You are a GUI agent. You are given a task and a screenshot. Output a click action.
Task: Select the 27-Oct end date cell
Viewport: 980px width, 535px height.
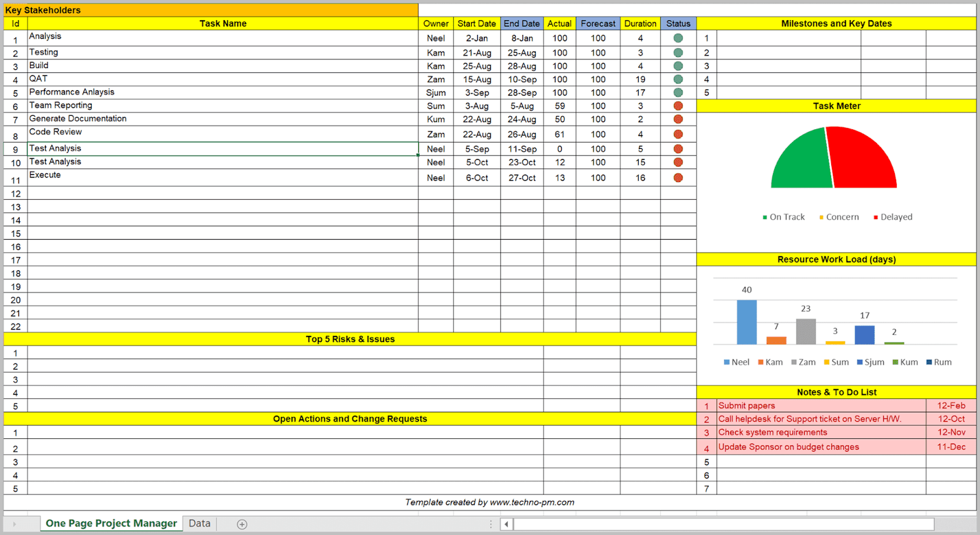coord(522,178)
